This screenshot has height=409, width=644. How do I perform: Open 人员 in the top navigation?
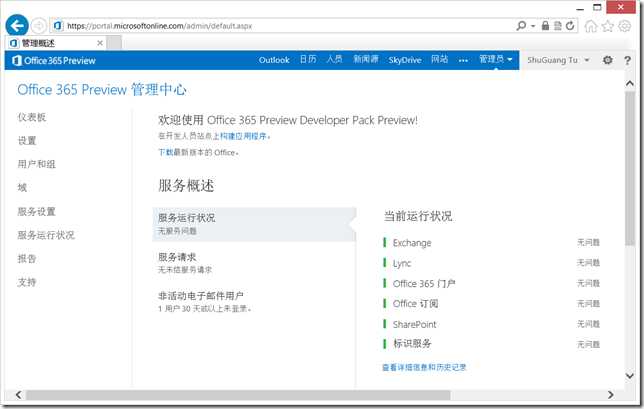334,60
